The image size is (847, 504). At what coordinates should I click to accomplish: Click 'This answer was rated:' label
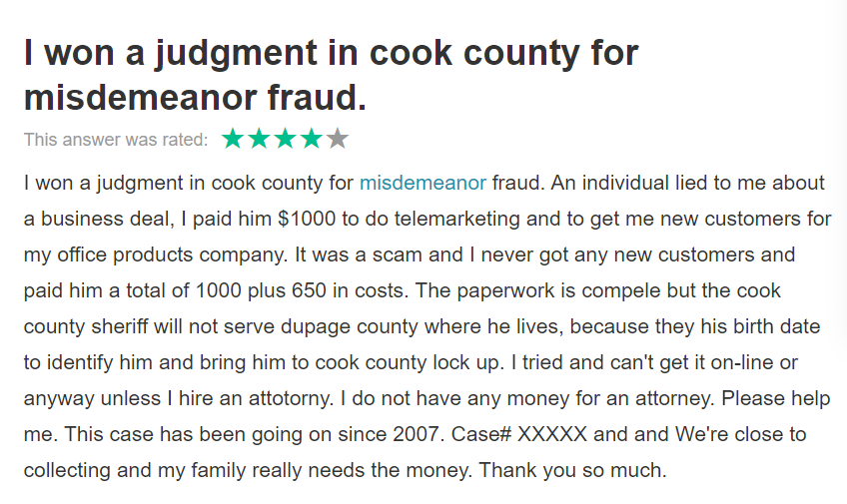(116, 140)
